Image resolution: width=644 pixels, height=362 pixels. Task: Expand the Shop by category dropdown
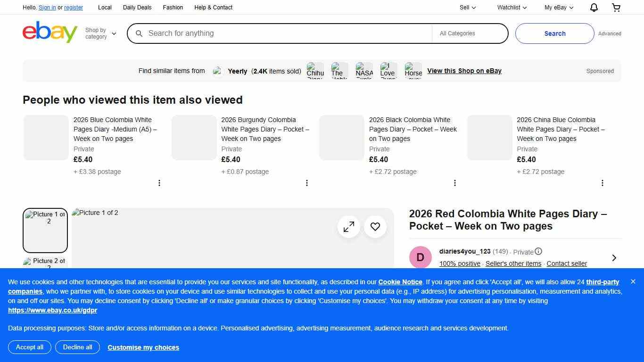(100, 33)
